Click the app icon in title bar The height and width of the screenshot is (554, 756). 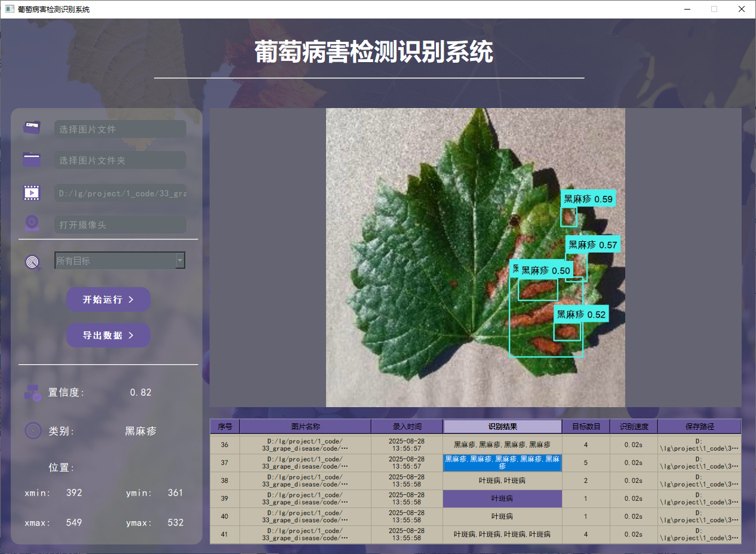(10, 9)
